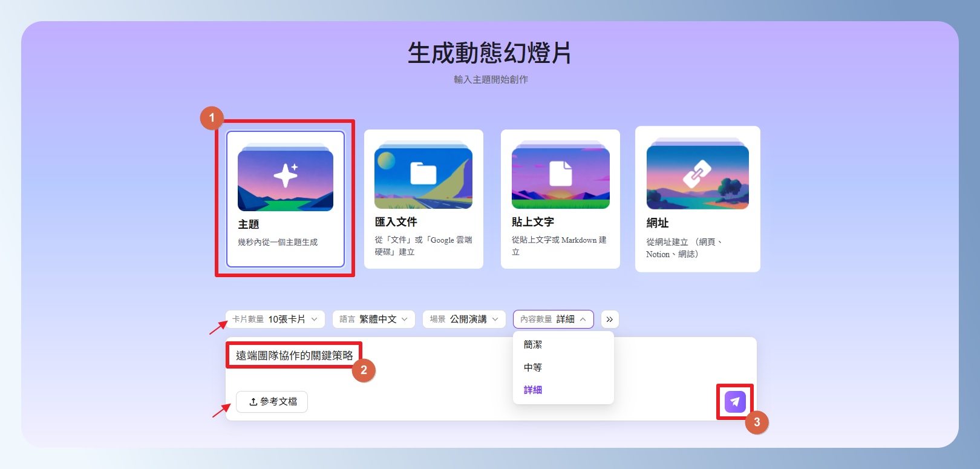Viewport: 980px width, 469px height.
Task: Open the 場景 公開演講 dropdown
Action: click(464, 320)
